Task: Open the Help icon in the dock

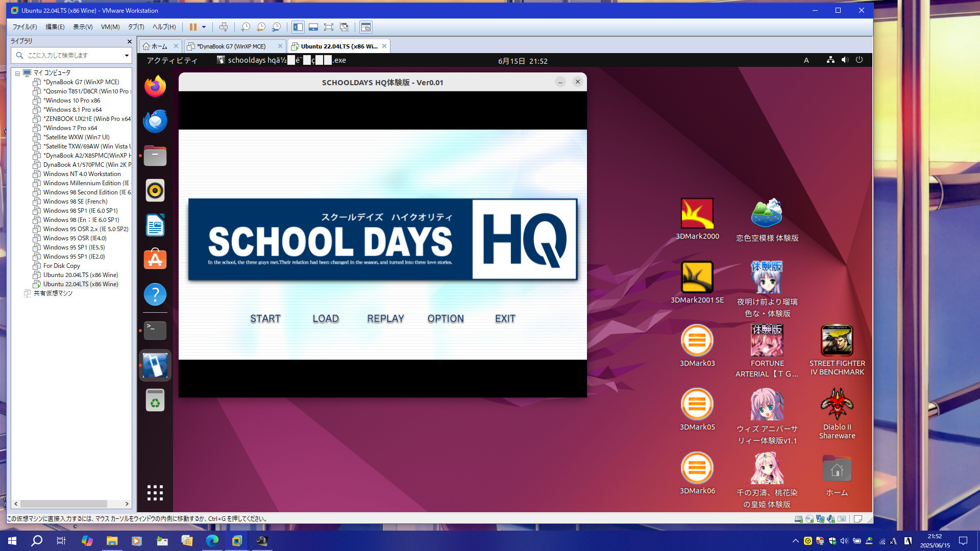Action: [155, 294]
